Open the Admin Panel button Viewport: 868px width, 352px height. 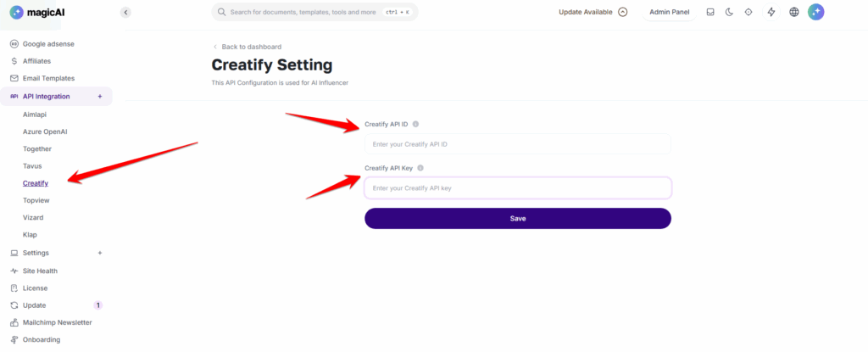coord(670,12)
